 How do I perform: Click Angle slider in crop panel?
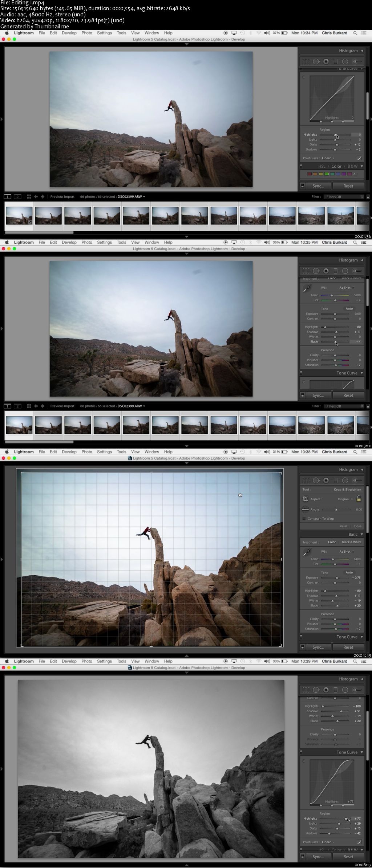pos(336,509)
